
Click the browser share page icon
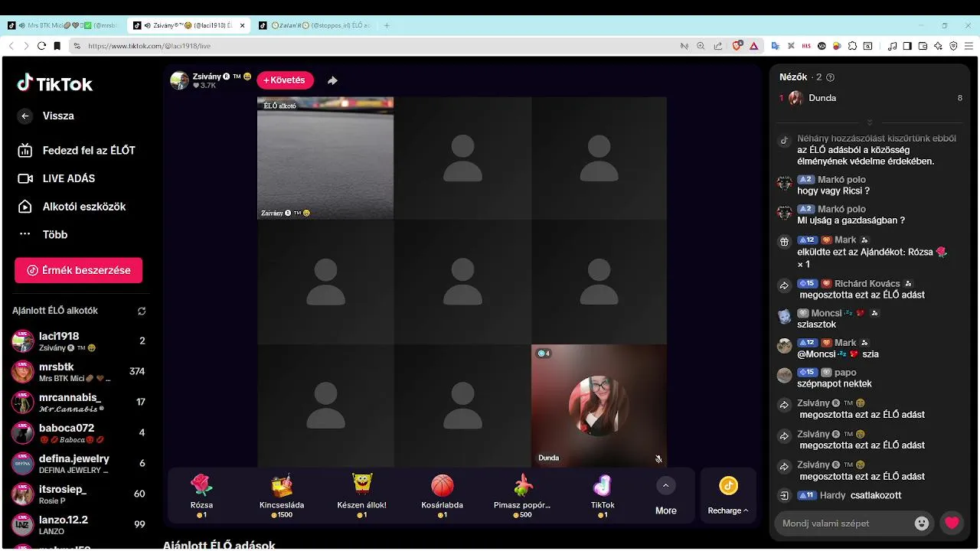(x=717, y=46)
